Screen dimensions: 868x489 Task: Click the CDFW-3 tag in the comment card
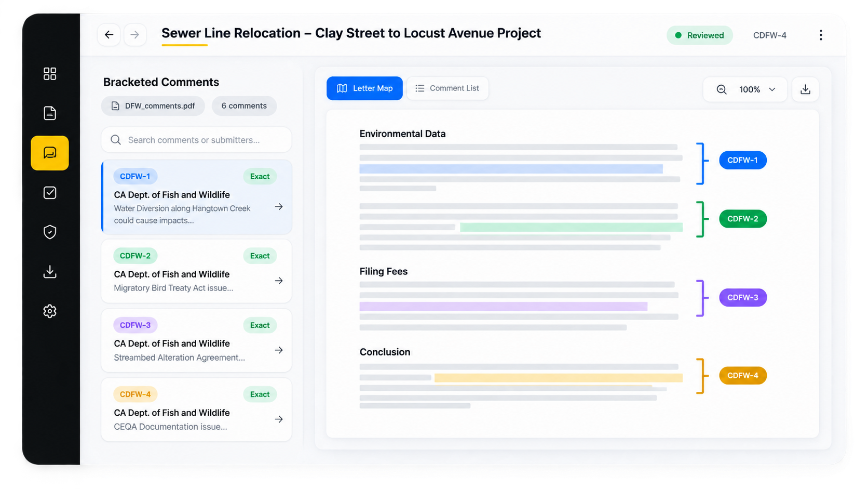tap(135, 325)
